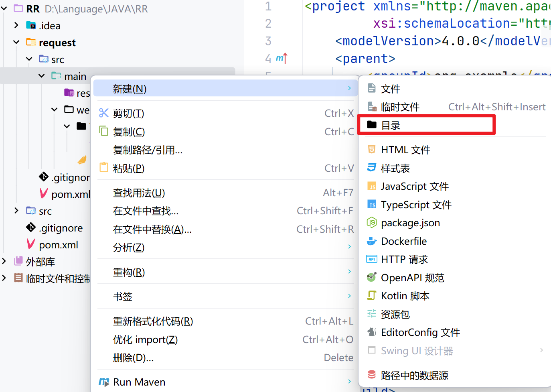Click the Kotlin script icon

coord(372,296)
